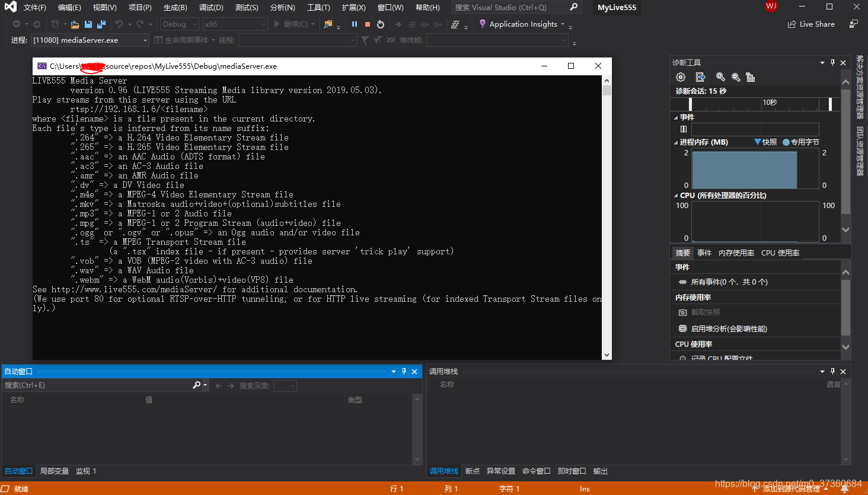Open the diagnostic tools window options dropdown
This screenshot has height=495, width=868.
coord(822,62)
